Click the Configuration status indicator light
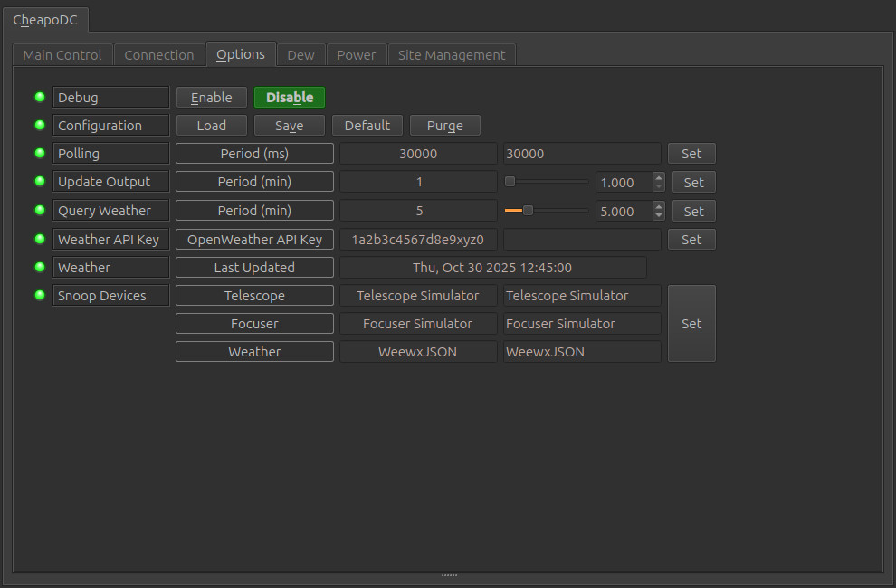This screenshot has width=896, height=588. coord(39,125)
